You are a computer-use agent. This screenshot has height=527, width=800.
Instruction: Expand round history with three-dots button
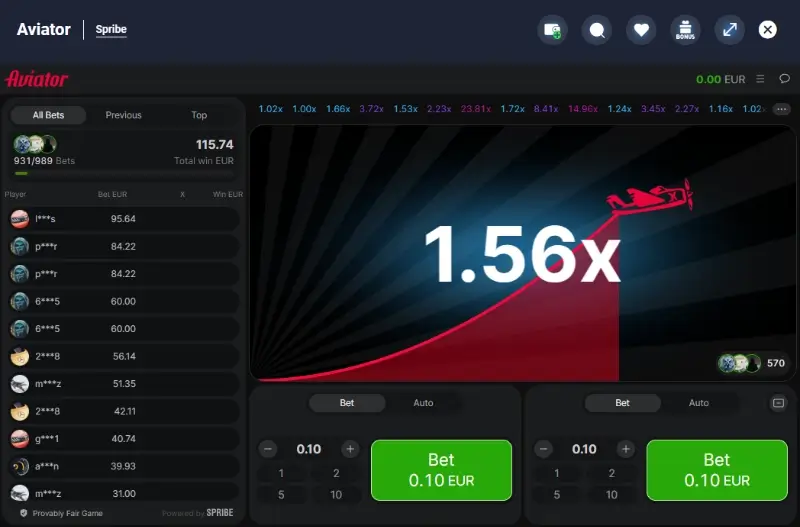(x=782, y=109)
